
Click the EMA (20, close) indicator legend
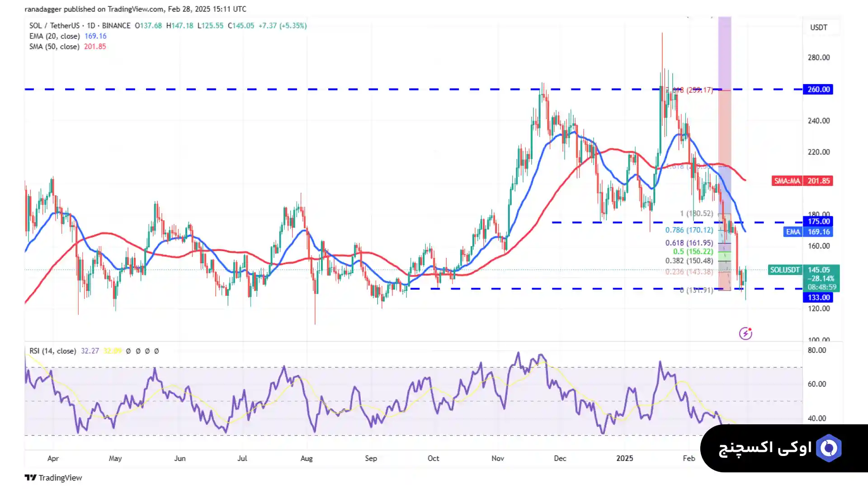pos(68,36)
